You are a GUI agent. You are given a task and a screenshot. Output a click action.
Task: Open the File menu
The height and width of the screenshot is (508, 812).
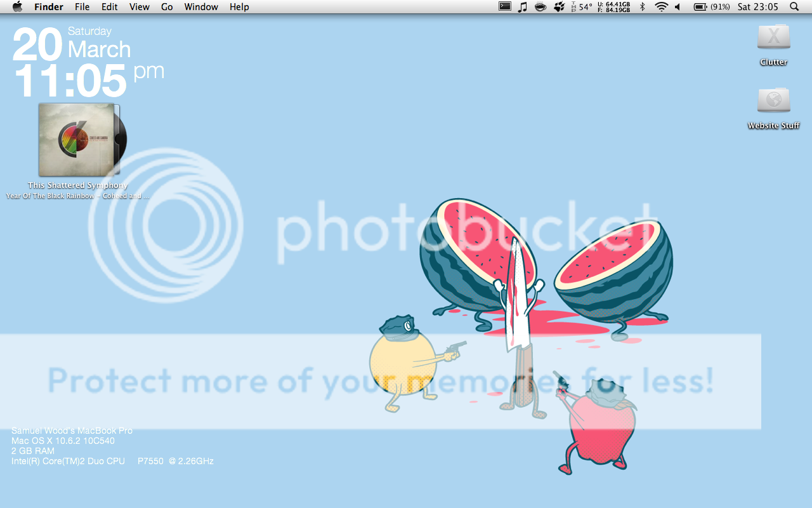click(82, 7)
